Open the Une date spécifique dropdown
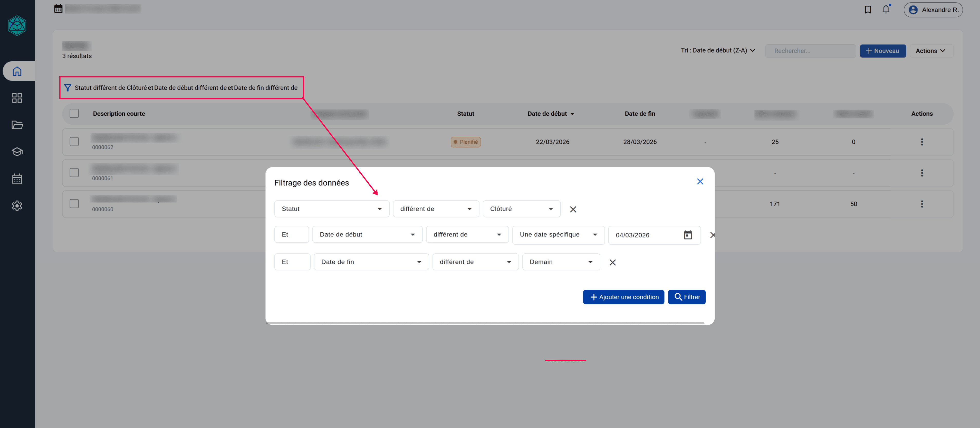 (558, 235)
